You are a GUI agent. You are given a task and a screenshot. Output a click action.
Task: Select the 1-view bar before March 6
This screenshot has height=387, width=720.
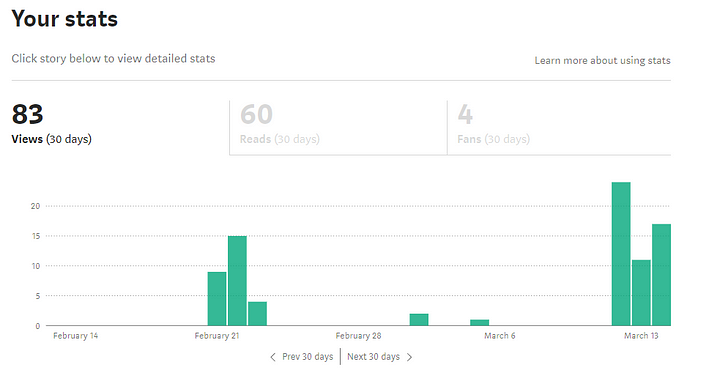(479, 323)
